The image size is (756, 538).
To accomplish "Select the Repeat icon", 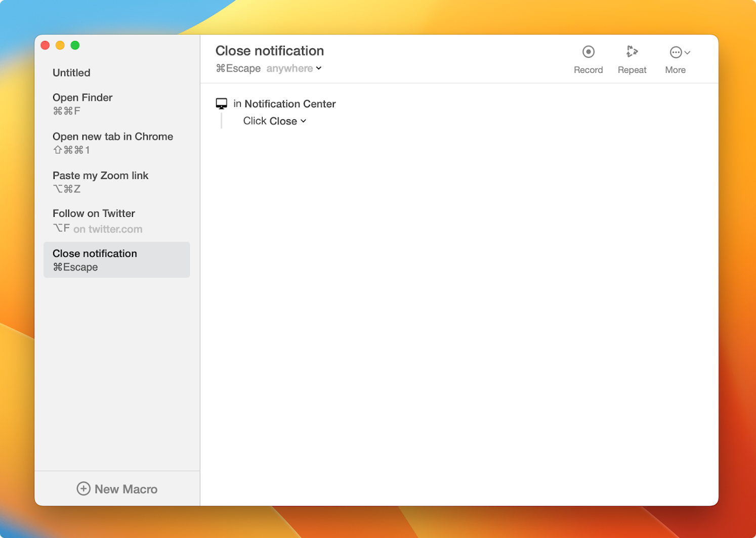I will (x=632, y=52).
